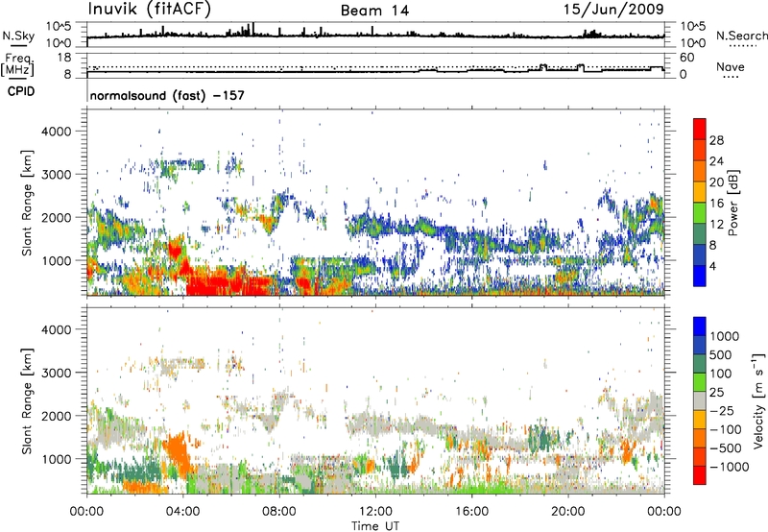Viewport: 768px width, 532px height.
Task: Click the '20:00' time axis label
Action: tap(567, 512)
